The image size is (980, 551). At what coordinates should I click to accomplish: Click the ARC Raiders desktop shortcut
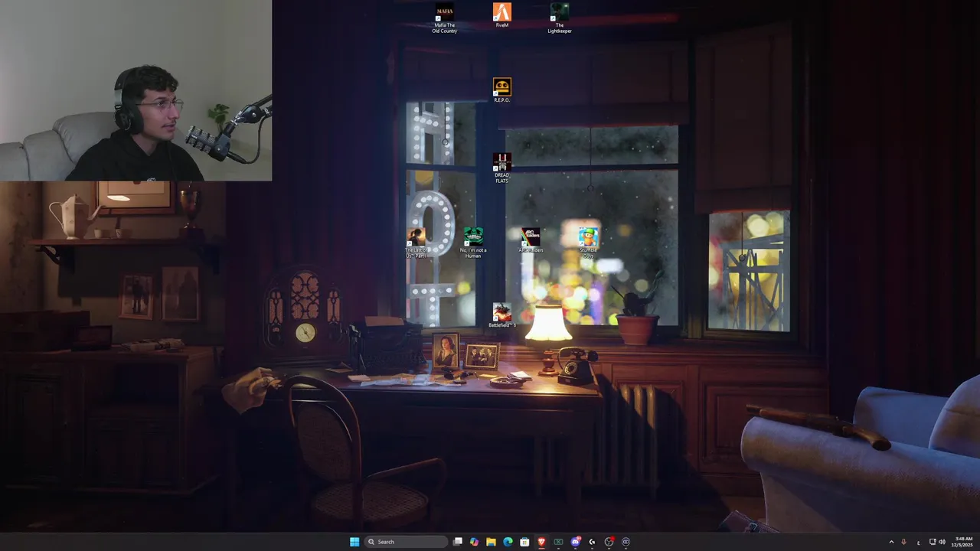[531, 240]
